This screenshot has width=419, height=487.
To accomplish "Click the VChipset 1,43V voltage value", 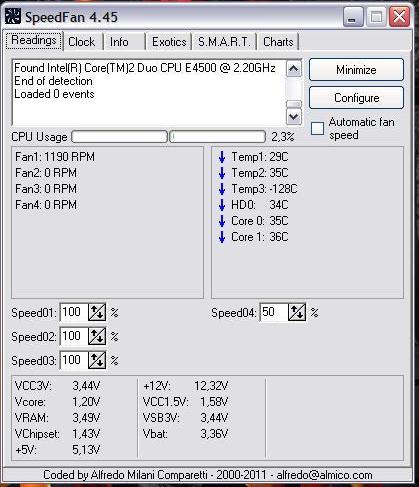I will coord(86,434).
